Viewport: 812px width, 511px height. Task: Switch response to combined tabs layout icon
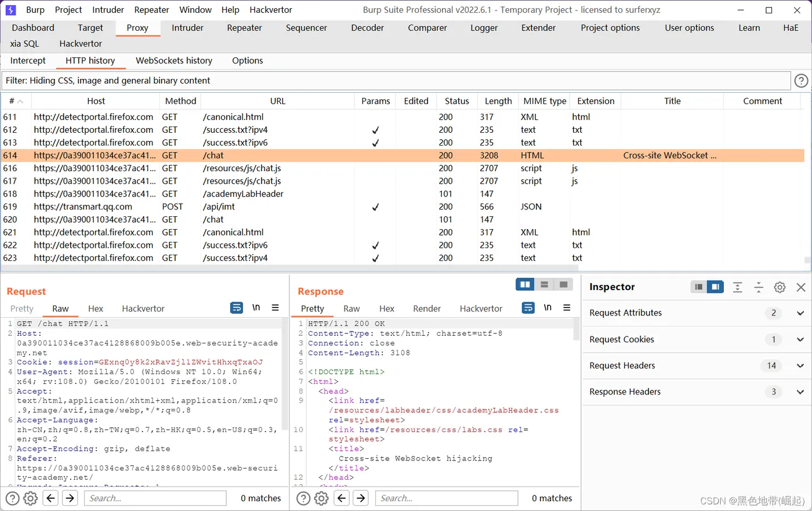pos(563,284)
